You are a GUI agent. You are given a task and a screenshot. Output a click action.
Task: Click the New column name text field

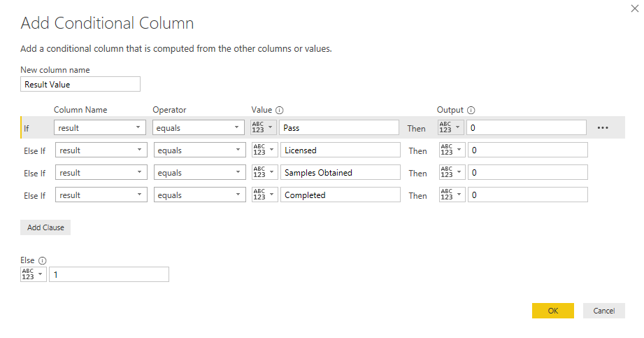pyautogui.click(x=80, y=85)
